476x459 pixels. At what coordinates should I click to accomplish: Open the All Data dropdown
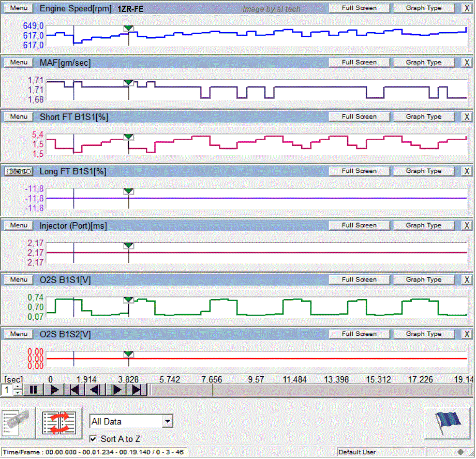coord(167,421)
